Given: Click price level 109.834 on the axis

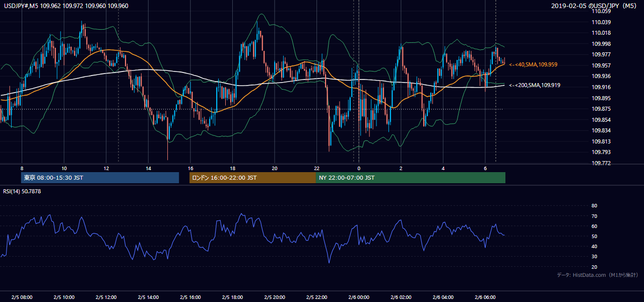Looking at the screenshot, I should 601,130.
